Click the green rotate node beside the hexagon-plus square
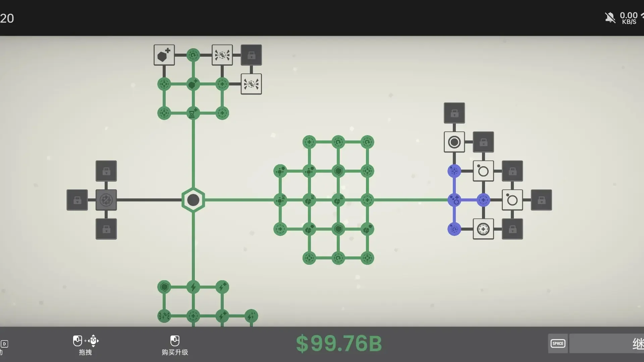644x362 pixels. coord(193,55)
